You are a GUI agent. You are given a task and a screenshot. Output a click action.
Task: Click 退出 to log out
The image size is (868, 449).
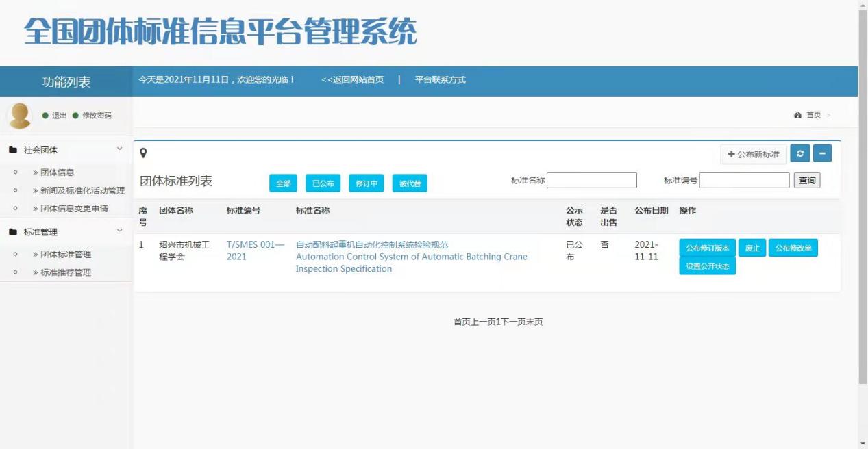[x=59, y=116]
